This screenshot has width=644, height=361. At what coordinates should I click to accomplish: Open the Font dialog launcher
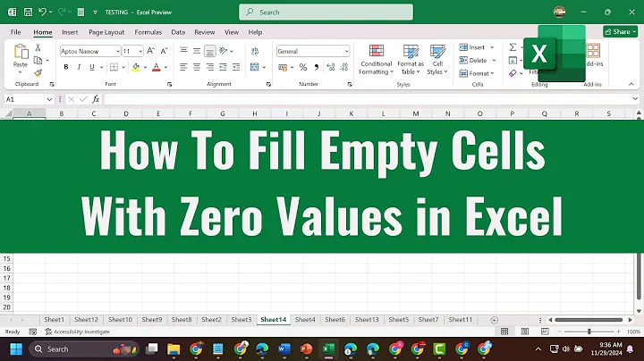(x=169, y=84)
